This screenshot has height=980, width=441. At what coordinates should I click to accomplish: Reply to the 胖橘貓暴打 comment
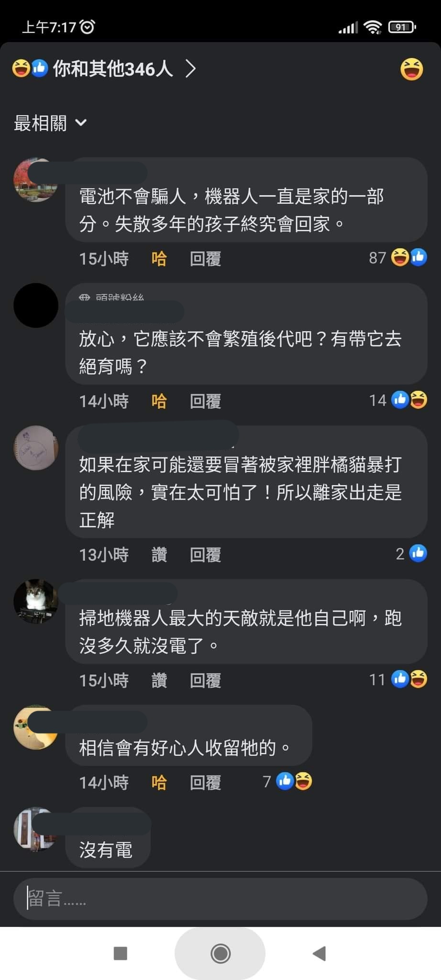205,555
